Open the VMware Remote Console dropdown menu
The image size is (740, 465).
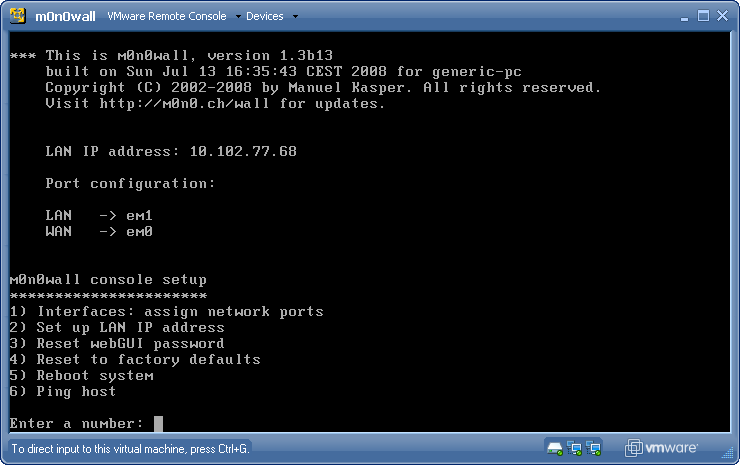tap(174, 16)
